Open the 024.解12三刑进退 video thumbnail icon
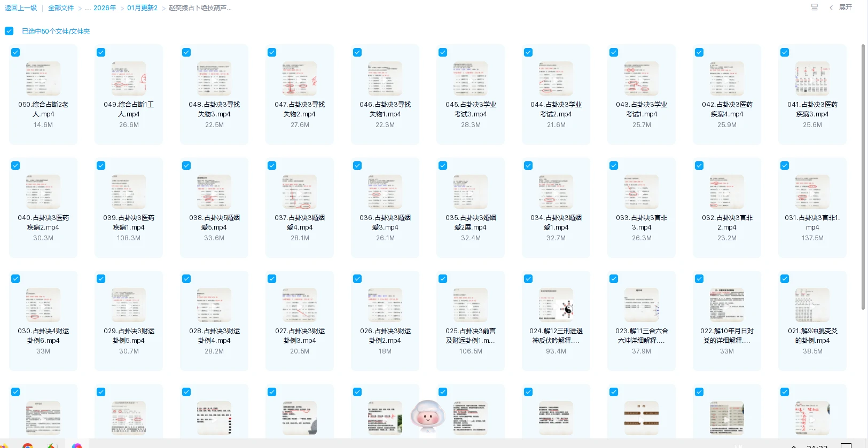Viewport: 868px width, 448px height. point(556,305)
